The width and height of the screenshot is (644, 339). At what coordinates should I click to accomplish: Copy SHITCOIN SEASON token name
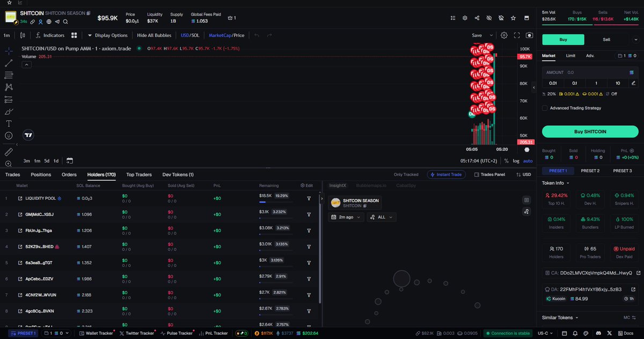point(89,13)
